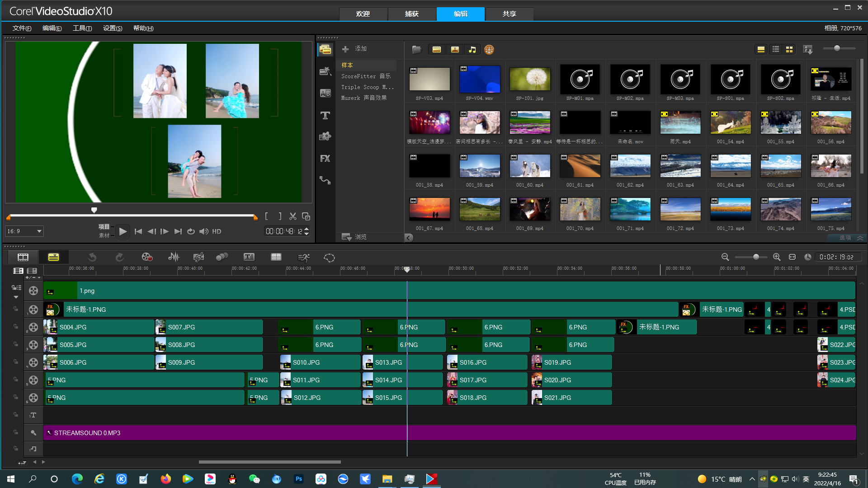Open the Title library icon
Screen dimensions: 868x488
coord(325,115)
